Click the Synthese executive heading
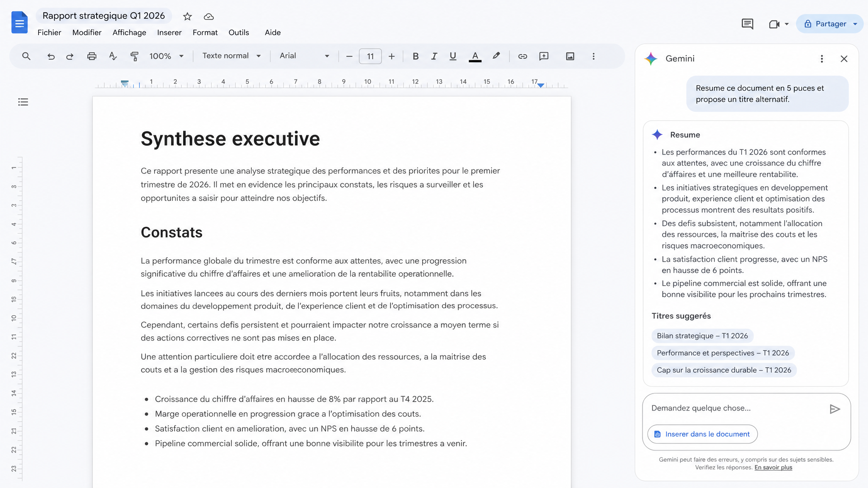This screenshot has height=488, width=868. coord(230,139)
